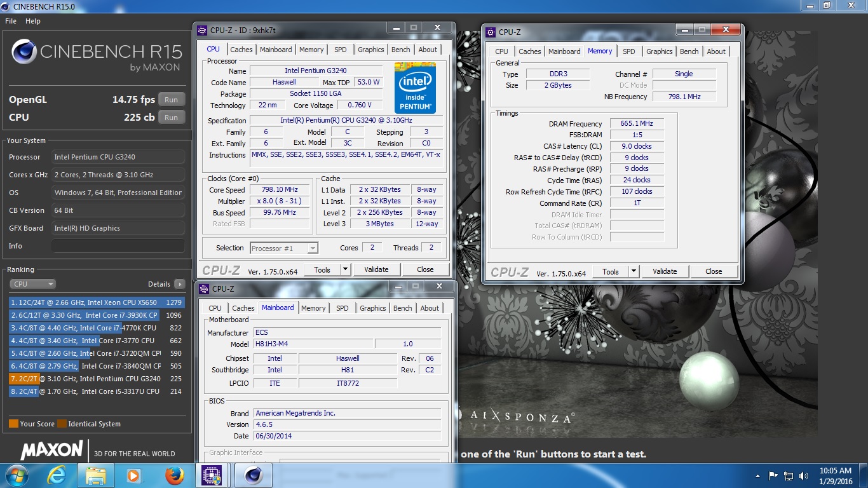The height and width of the screenshot is (488, 868).
Task: Switch to SPD tab in CPU-Z ID window
Action: point(341,50)
